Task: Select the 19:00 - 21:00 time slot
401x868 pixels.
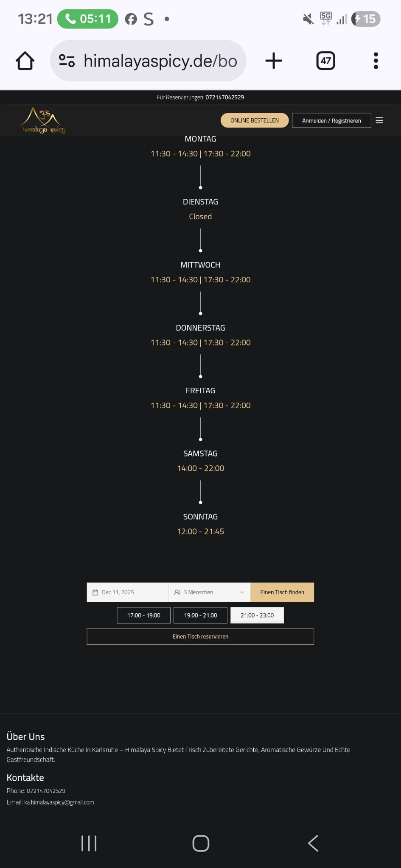Action: coord(200,615)
